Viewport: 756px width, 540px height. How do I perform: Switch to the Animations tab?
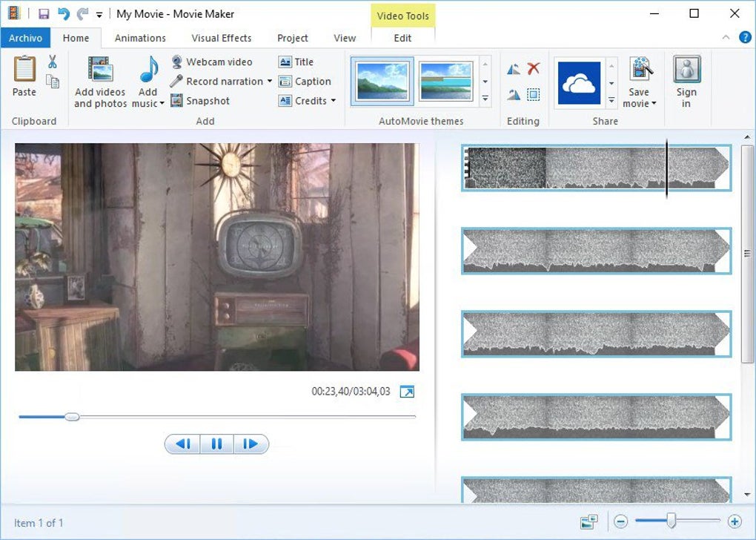140,38
